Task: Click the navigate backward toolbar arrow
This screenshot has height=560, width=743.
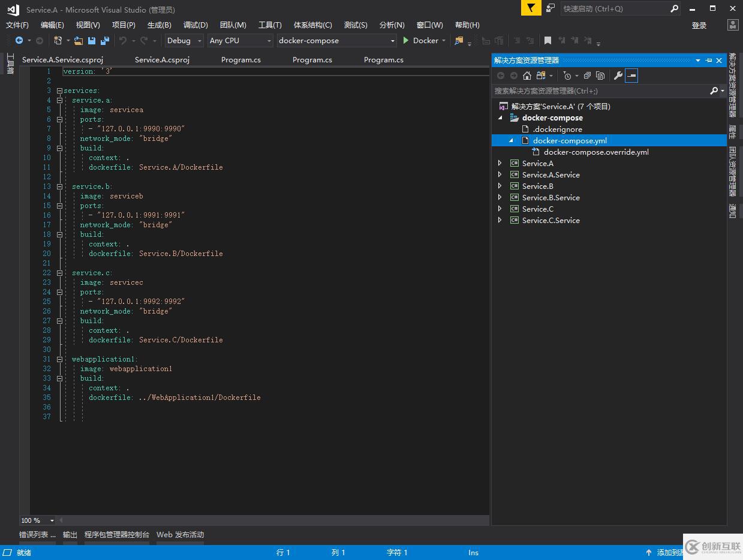Action: 19,41
